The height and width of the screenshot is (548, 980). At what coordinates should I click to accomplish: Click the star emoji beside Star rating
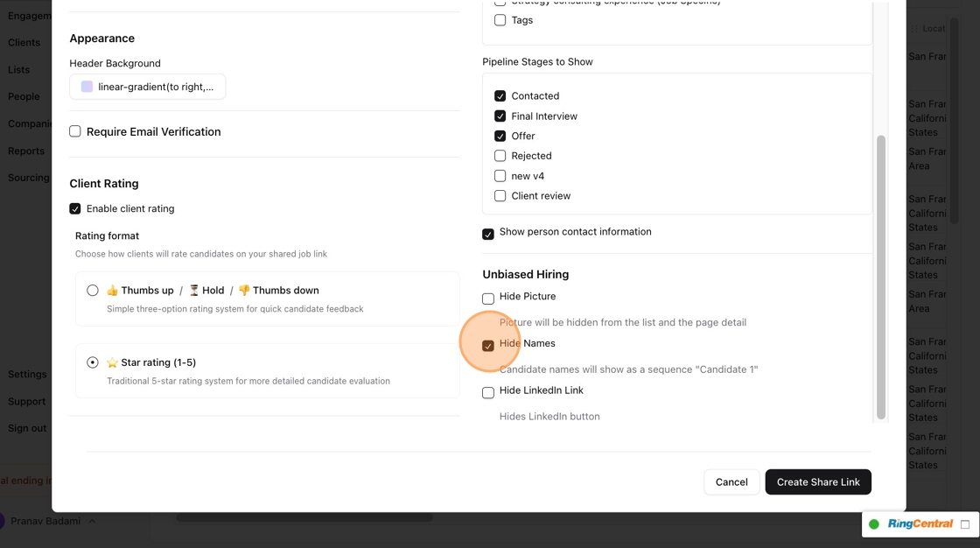pyautogui.click(x=112, y=362)
